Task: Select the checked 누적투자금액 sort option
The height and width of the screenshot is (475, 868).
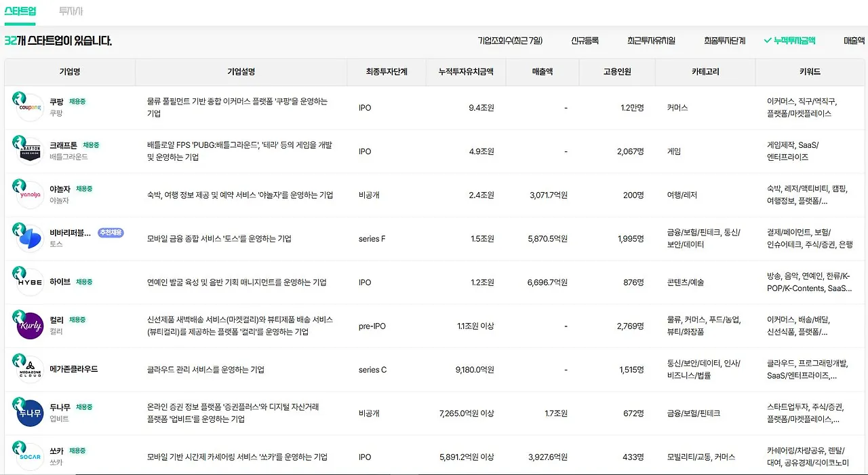Action: (x=789, y=41)
